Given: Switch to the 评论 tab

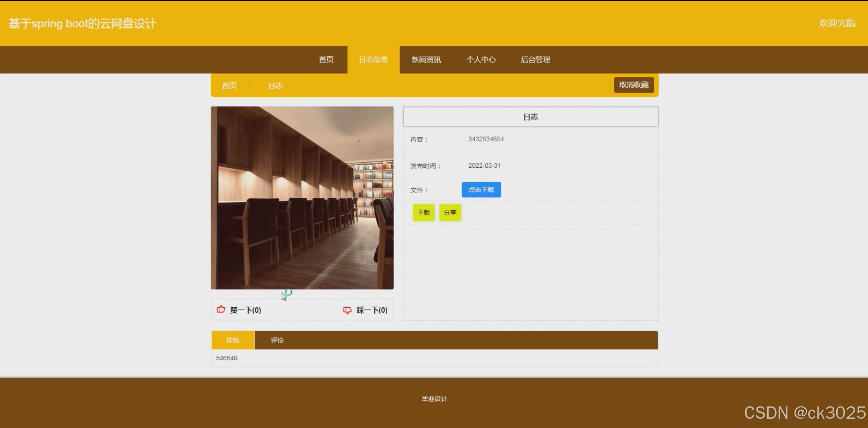Looking at the screenshot, I should (277, 340).
